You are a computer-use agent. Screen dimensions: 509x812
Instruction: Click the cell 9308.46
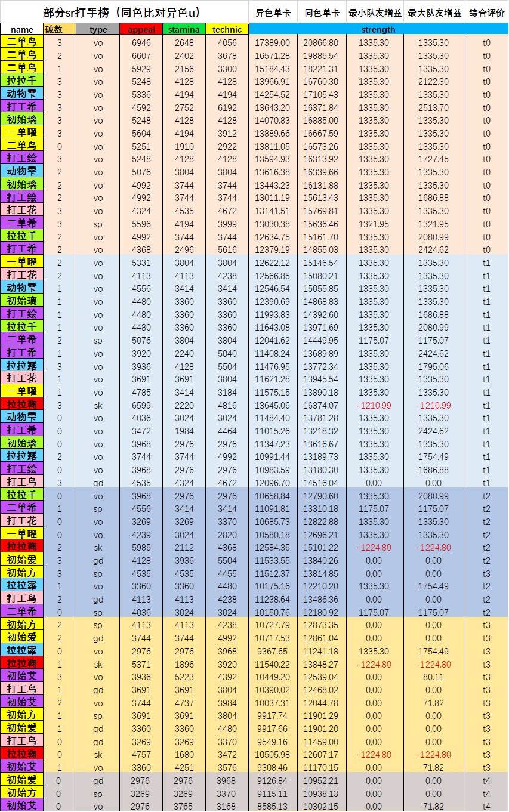(x=273, y=767)
